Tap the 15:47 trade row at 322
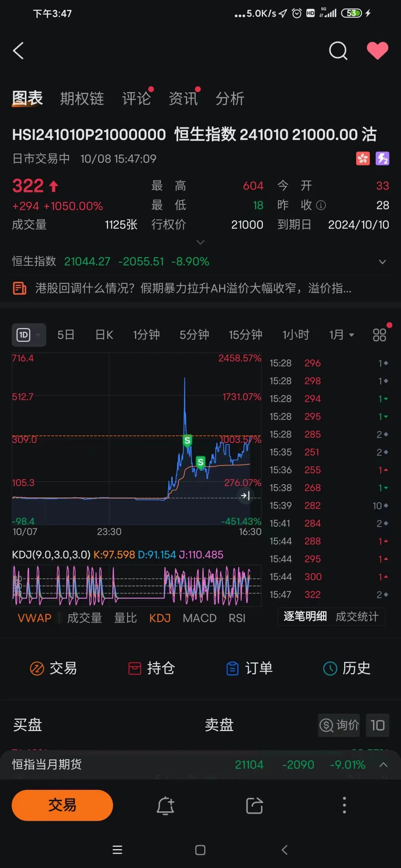 tap(329, 595)
